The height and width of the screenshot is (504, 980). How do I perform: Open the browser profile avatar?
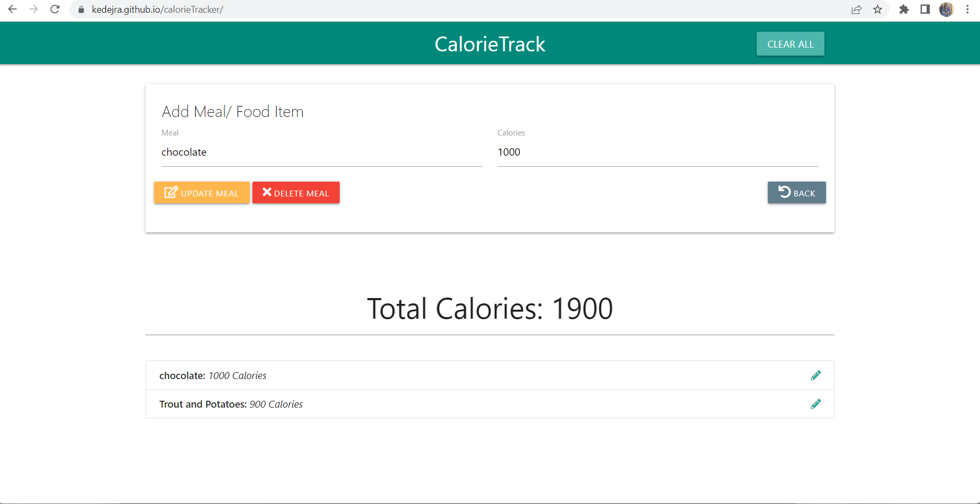947,9
